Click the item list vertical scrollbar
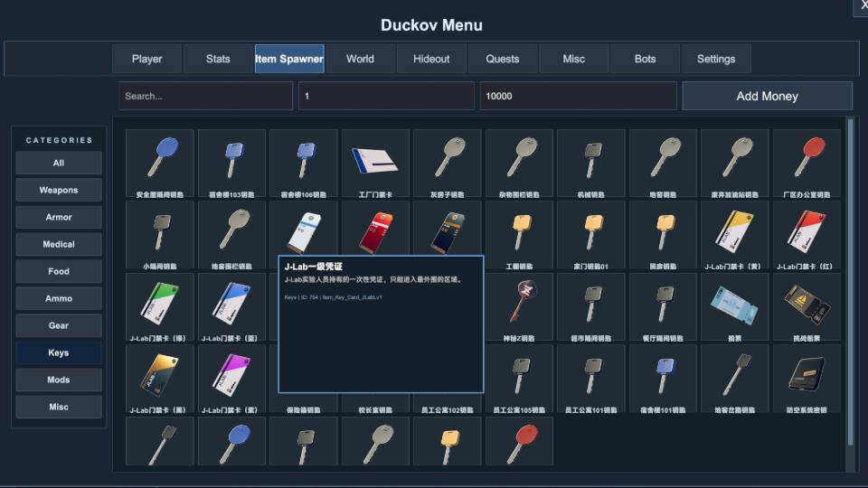Screen dimensions: 868x488 pos(850,280)
